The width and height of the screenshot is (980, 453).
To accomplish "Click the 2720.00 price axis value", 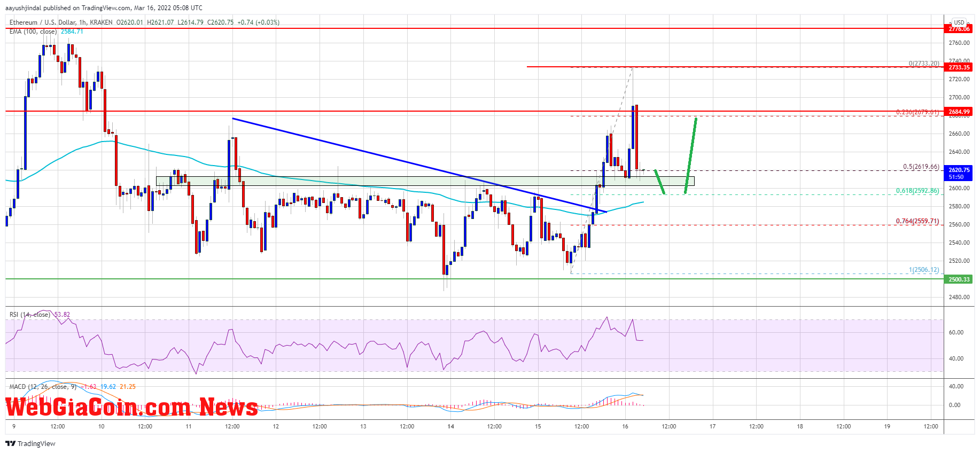I will 959,80.
